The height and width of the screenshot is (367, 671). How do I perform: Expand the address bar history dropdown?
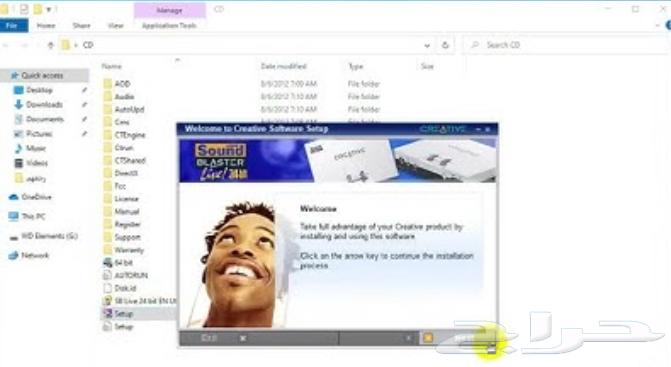pyautogui.click(x=427, y=45)
